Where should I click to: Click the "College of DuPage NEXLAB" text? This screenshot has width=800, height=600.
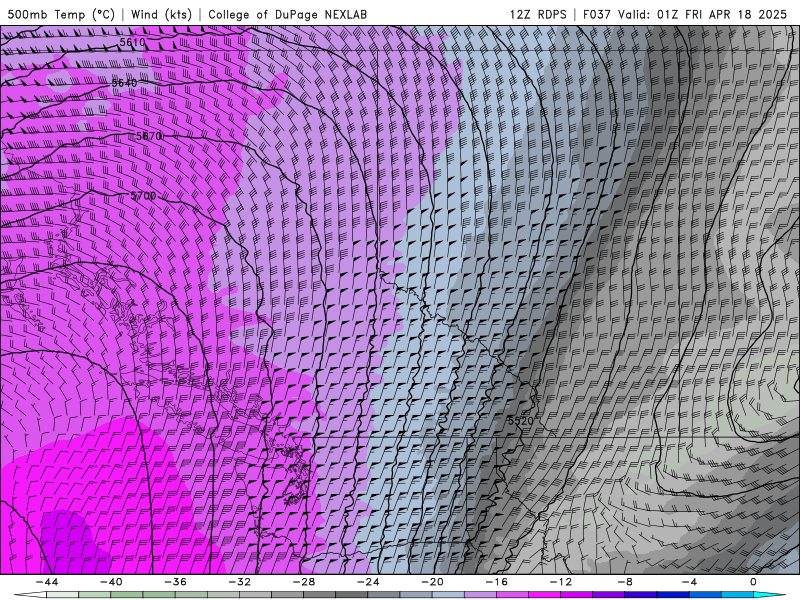(287, 14)
